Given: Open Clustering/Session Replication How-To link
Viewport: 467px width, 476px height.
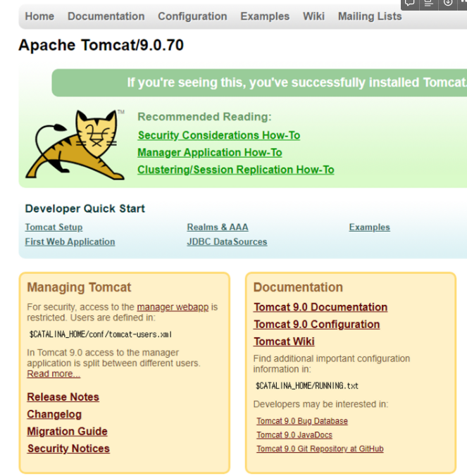Looking at the screenshot, I should [236, 170].
